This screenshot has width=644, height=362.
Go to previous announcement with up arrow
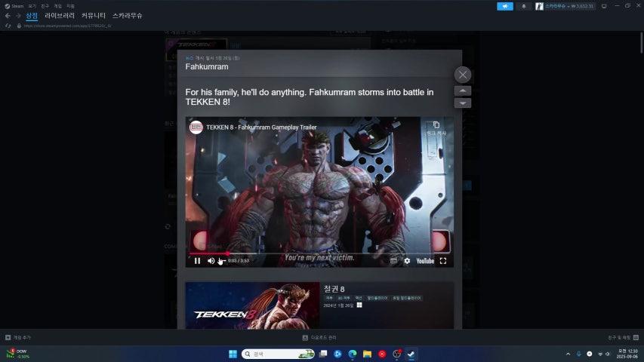(x=463, y=90)
